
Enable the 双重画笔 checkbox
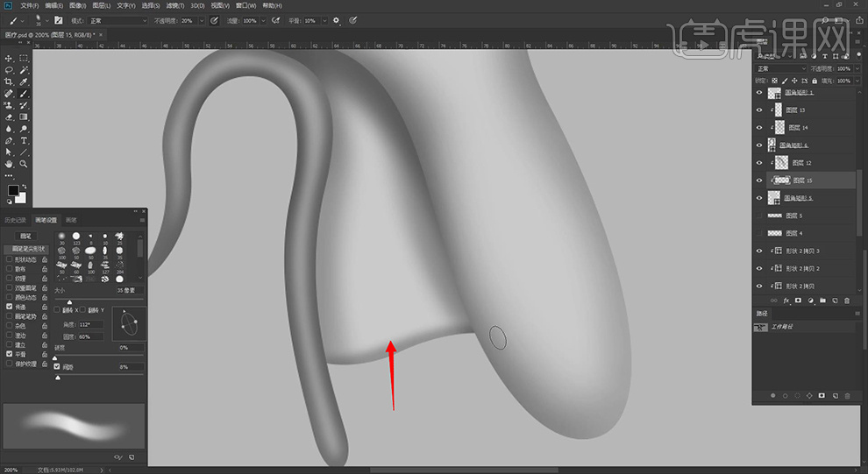coord(9,287)
